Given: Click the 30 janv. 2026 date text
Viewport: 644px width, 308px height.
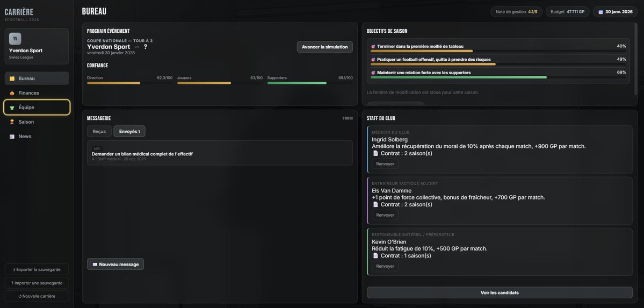Looking at the screenshot, I should [619, 12].
